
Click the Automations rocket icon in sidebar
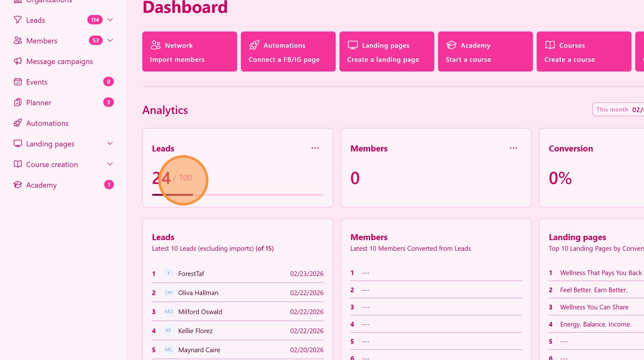[x=18, y=123]
